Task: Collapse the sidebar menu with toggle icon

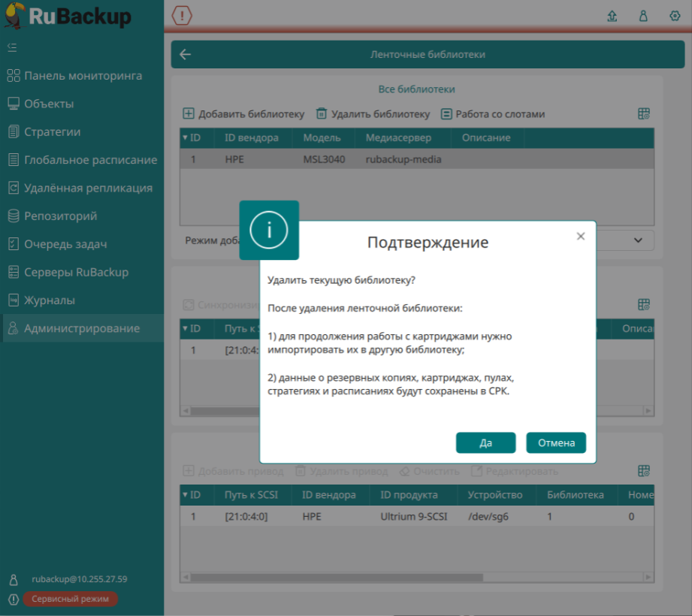Action: coord(12,47)
